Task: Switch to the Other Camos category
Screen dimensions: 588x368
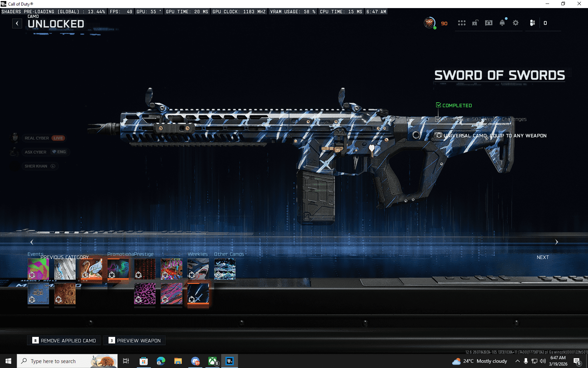Action: 229,254
